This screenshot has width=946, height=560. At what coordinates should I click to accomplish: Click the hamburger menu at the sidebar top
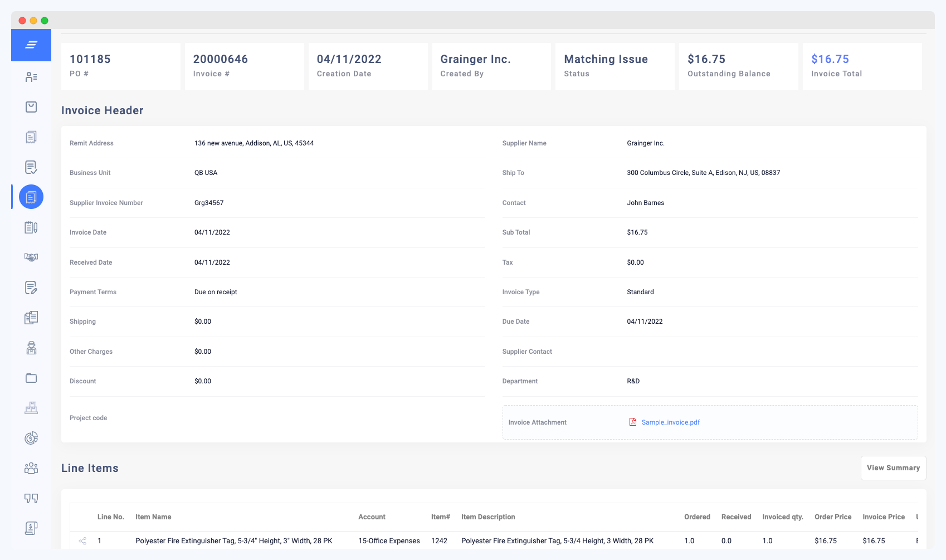click(x=31, y=45)
